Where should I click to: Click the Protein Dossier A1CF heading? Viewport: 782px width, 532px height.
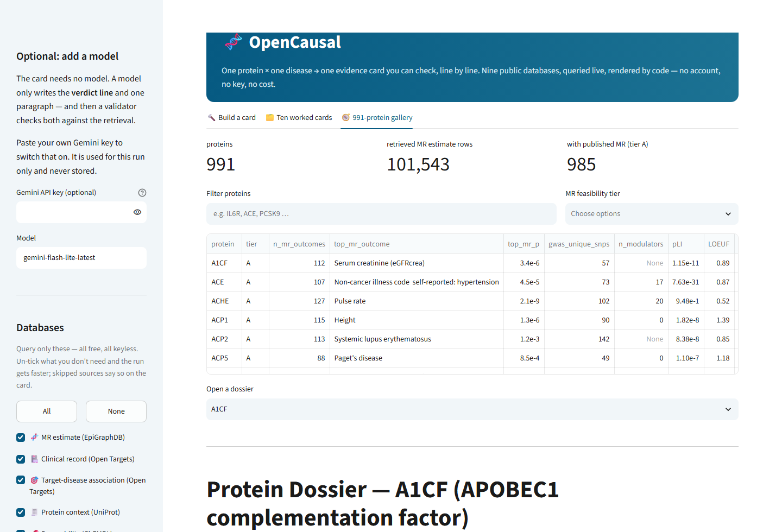coord(383,504)
